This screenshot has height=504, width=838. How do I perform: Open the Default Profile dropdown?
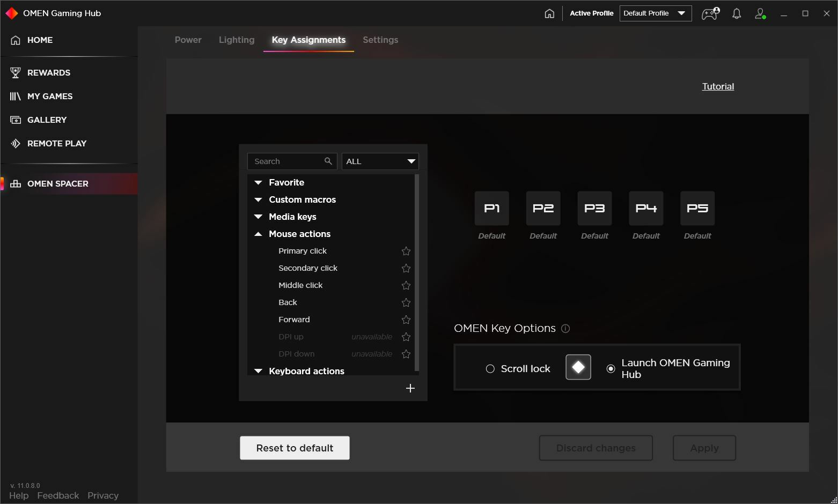[x=655, y=13]
